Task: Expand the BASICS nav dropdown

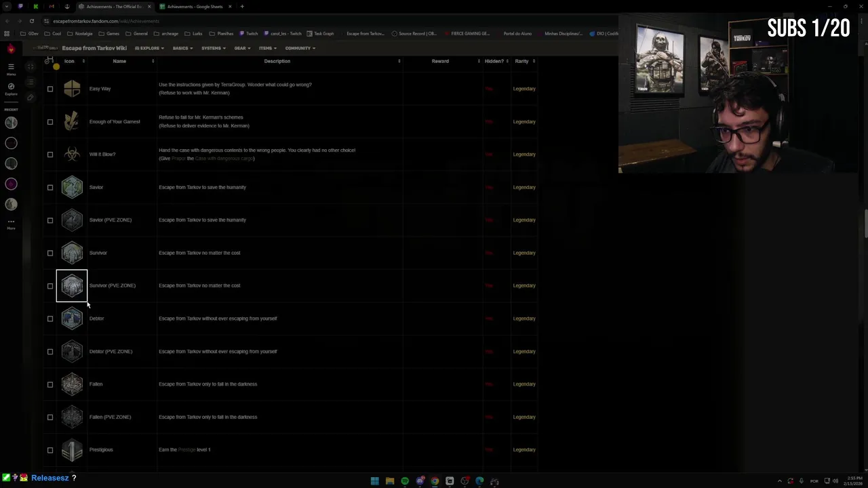Action: [x=183, y=48]
